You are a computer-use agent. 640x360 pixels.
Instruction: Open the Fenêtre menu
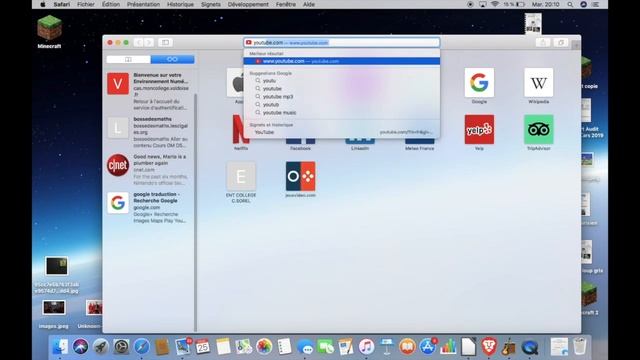pyautogui.click(x=286, y=4)
